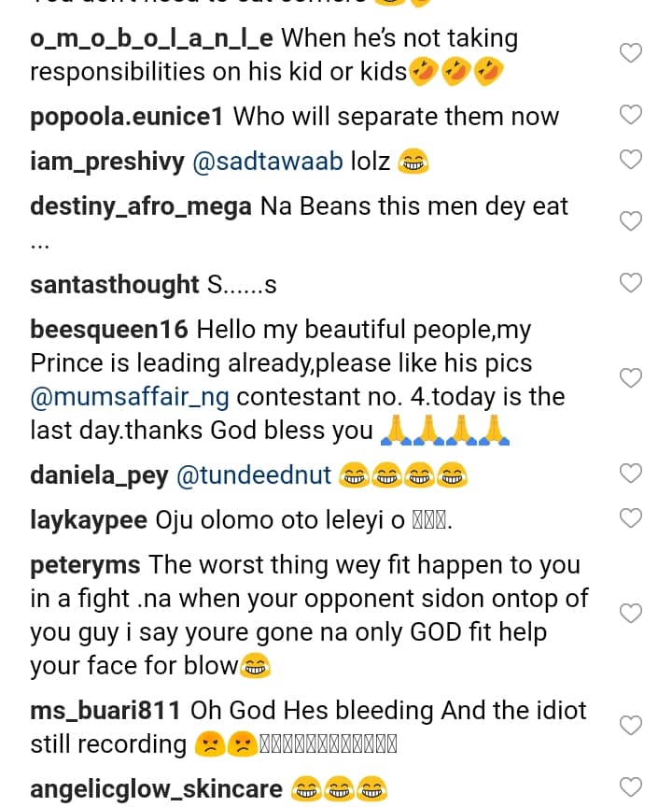The image size is (672, 807).
Task: Open beesqueen16's profile from username
Action: [109, 330]
